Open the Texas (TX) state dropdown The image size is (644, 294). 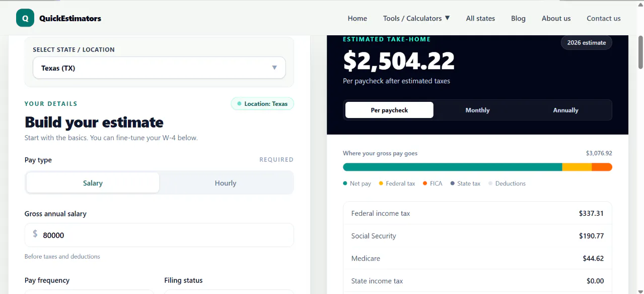[x=159, y=68]
